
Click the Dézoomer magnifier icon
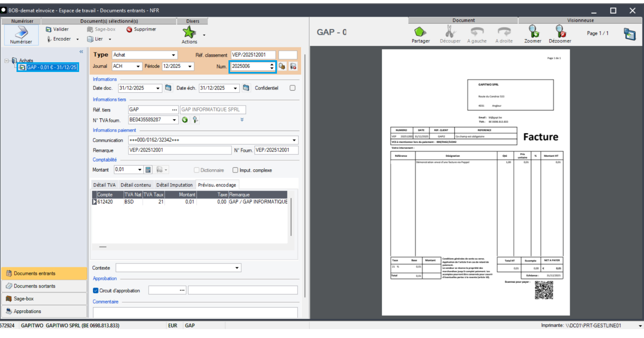tap(560, 32)
